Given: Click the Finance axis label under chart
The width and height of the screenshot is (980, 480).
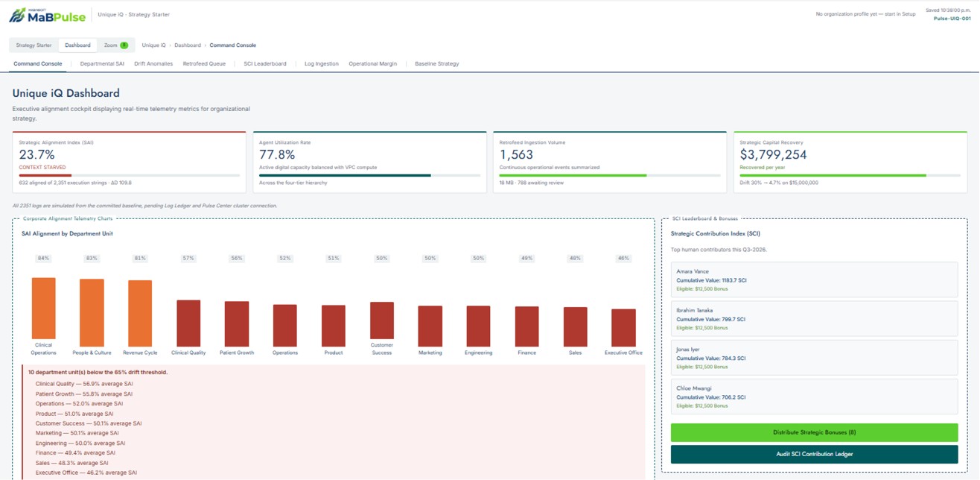Looking at the screenshot, I should [x=526, y=353].
